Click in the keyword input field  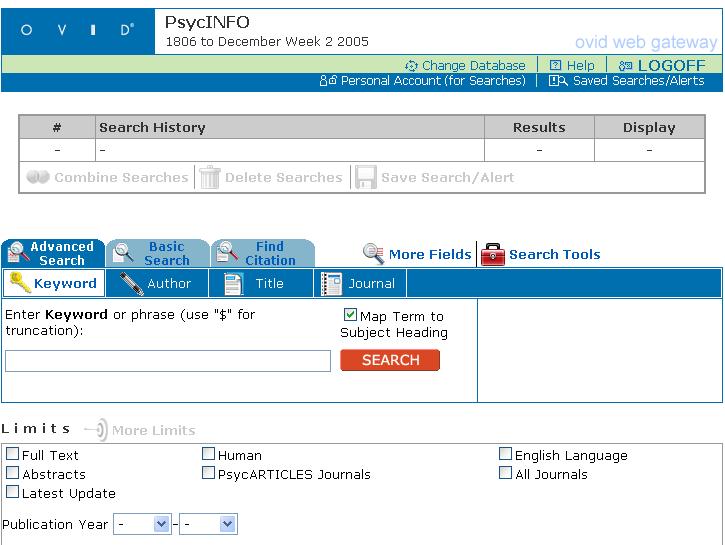(x=168, y=361)
